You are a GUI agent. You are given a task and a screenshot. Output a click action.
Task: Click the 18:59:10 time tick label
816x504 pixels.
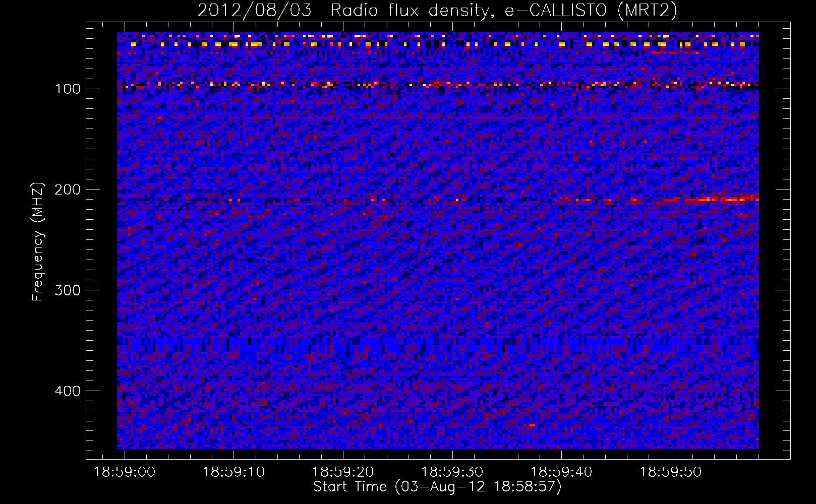click(x=234, y=472)
